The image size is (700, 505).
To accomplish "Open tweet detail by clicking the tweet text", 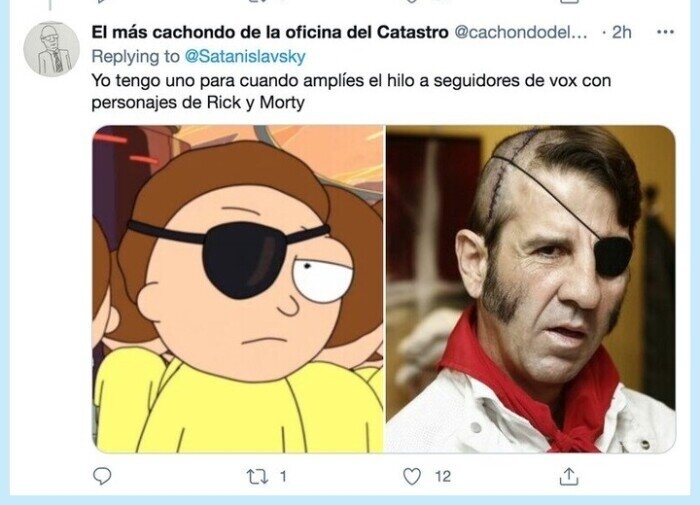I will point(351,92).
